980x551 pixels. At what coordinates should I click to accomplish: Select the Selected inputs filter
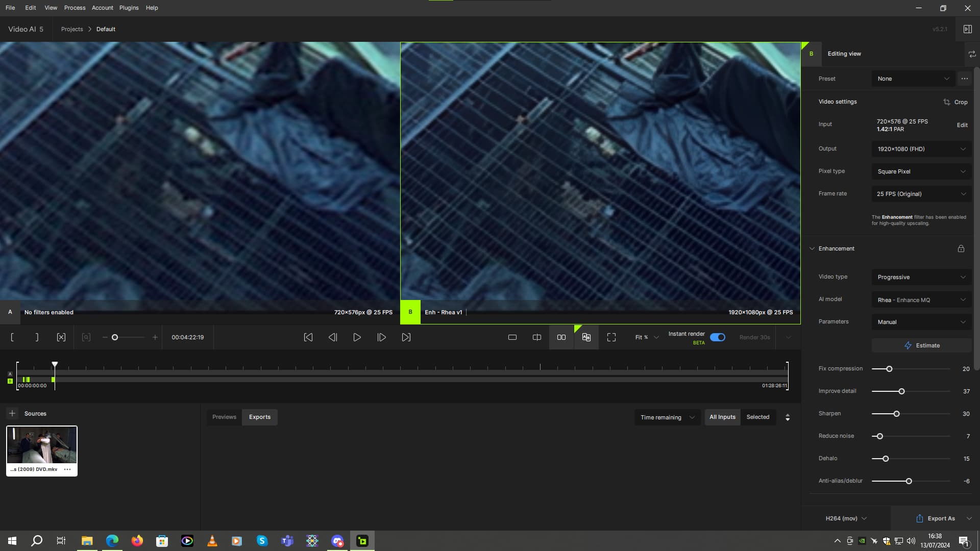757,417
